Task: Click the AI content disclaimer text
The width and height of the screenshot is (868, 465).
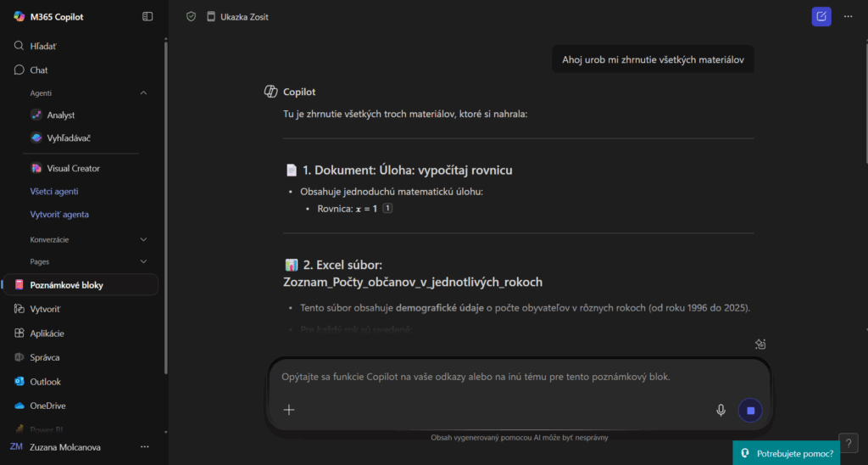Action: 520,437
